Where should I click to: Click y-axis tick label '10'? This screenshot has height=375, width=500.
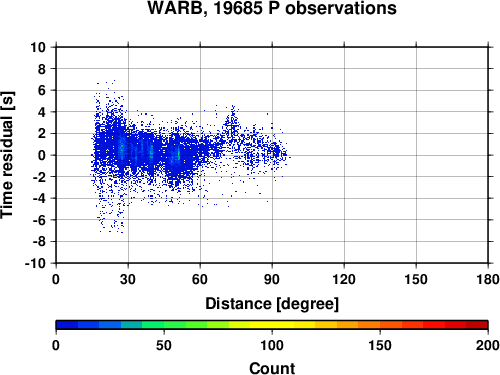point(38,47)
